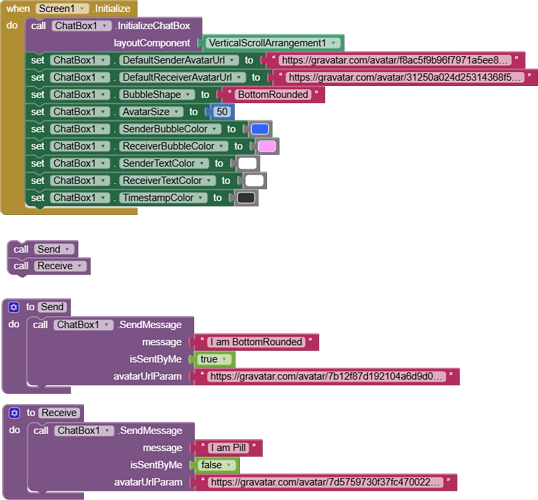The image size is (538, 500).
Task: Toggle the isSentByMe true boolean block
Action: 214,359
